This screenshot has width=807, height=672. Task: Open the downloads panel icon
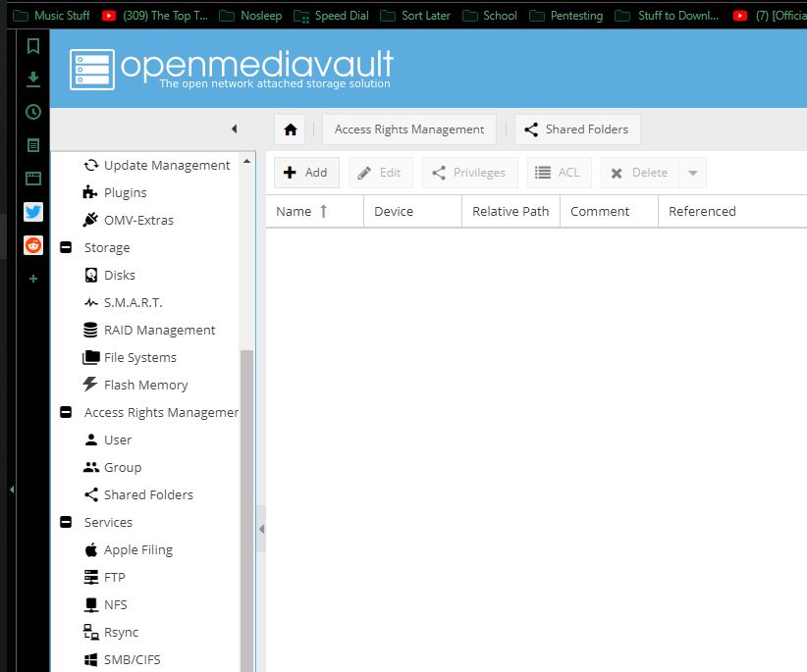[x=33, y=79]
